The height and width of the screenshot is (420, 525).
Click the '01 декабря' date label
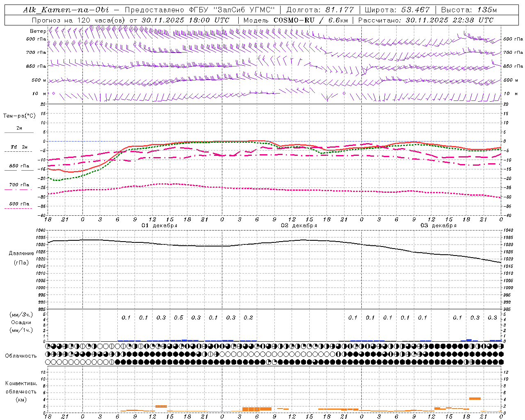pyautogui.click(x=160, y=226)
